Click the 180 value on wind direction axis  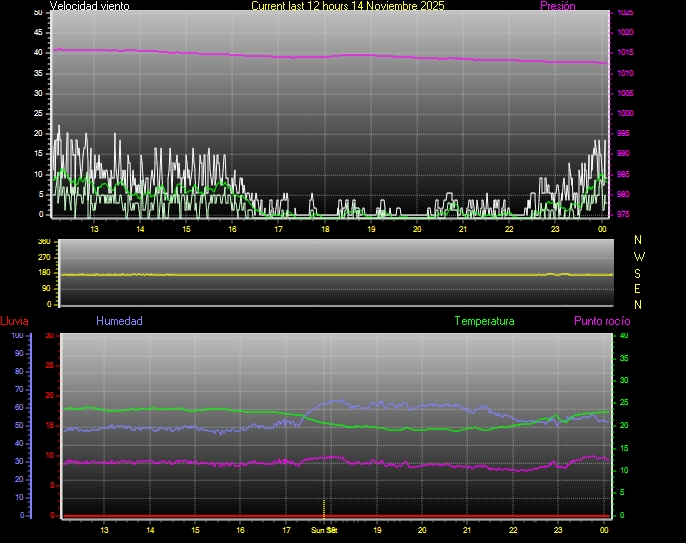(x=43, y=273)
